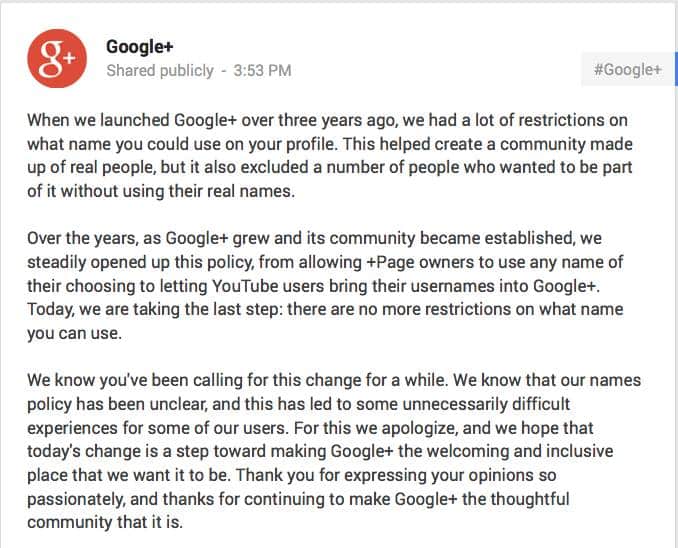Click the closing line 'community that it is.'
The height and width of the screenshot is (548, 678).
point(105,522)
